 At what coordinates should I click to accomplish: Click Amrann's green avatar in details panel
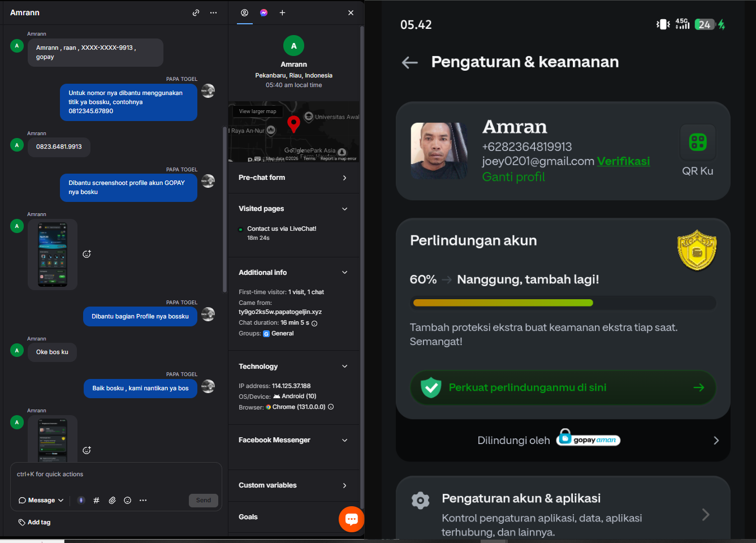(293, 46)
